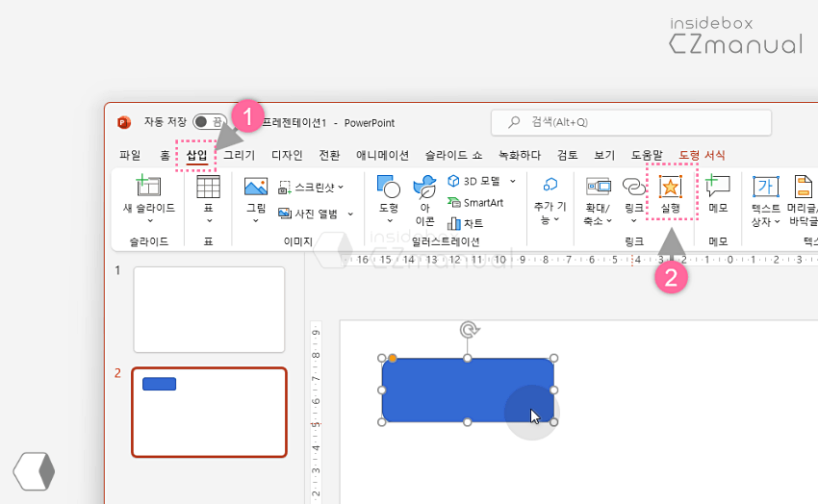Viewport: 818px width, 504px height.
Task: Expand the Picture (그림) dropdown arrow
Action: (256, 221)
